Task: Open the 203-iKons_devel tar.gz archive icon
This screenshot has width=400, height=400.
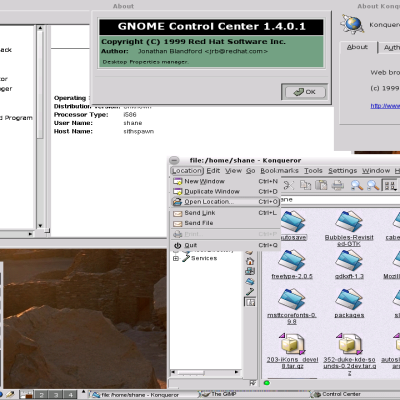Action: click(292, 344)
